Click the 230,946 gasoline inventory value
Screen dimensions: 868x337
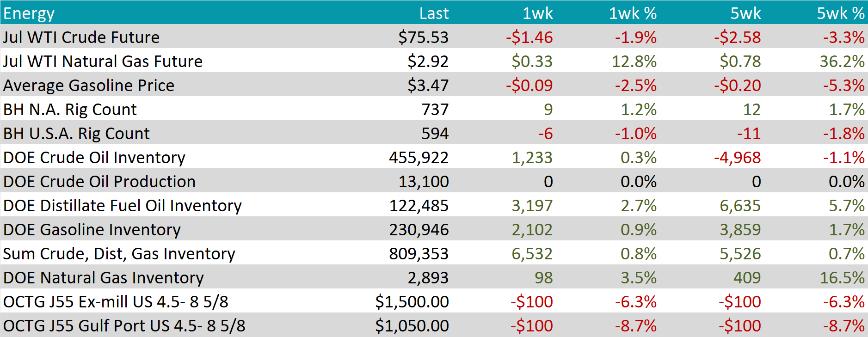coord(419,230)
